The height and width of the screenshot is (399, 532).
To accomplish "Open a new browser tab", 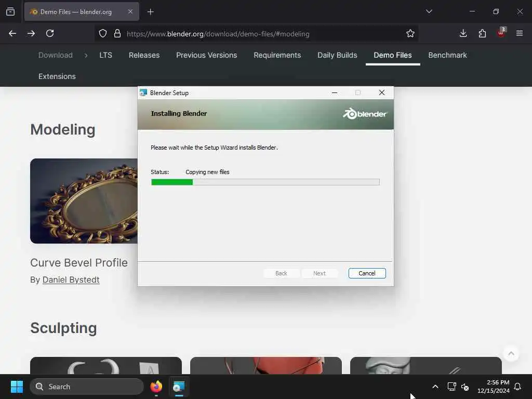I will [150, 12].
